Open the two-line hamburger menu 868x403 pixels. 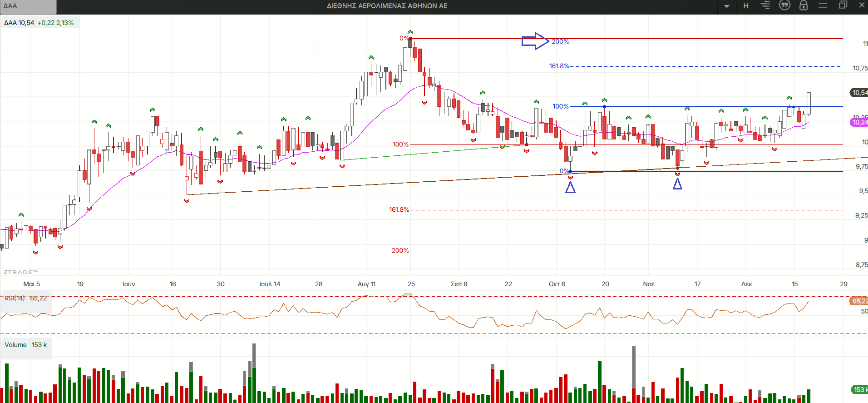[823, 5]
